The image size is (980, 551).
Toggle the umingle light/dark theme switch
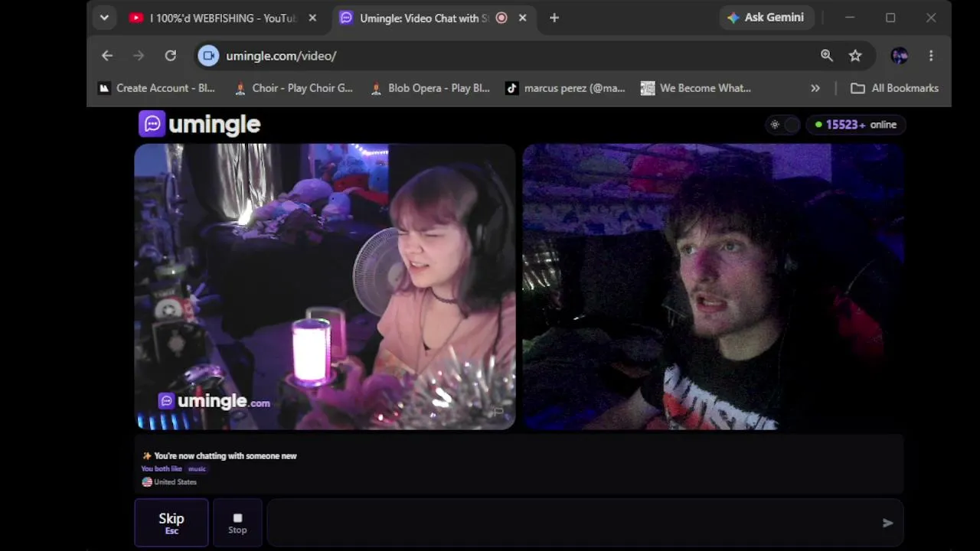click(x=783, y=125)
